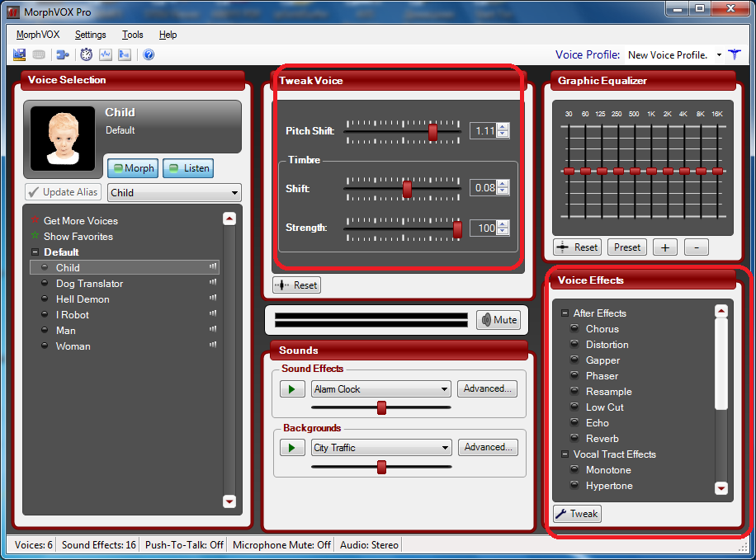Click the green star beside Show Favorites
756x560 pixels.
tap(35, 236)
